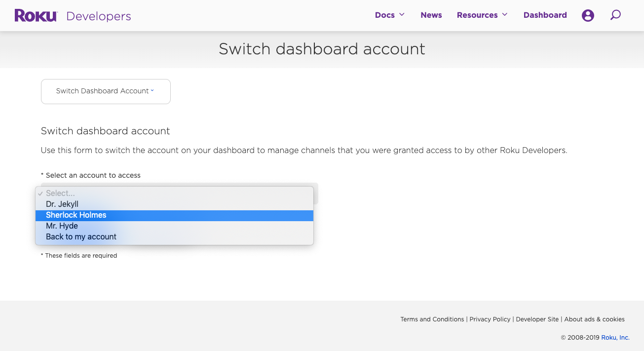Screen dimensions: 644x351
Task: Click the Roku, Inc. copyright link
Action: tap(615, 338)
